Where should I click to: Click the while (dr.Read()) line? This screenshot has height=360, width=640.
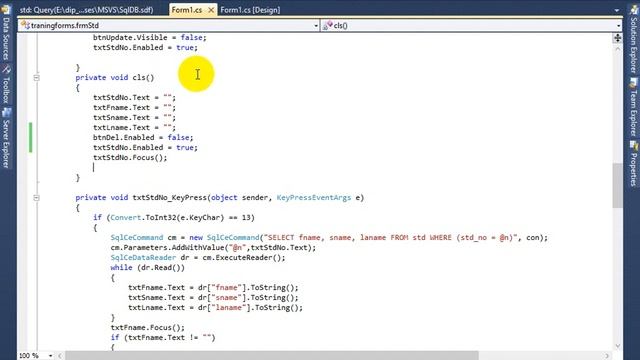(x=147, y=268)
